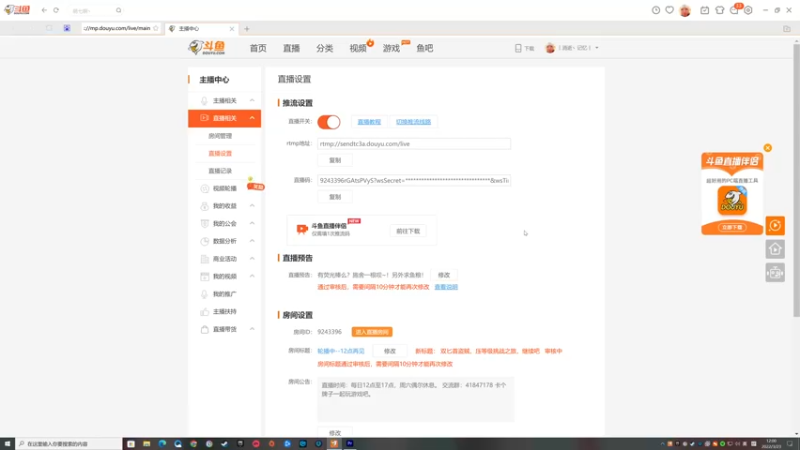Expand the 我的公会 sidebar section
The height and width of the screenshot is (450, 800).
(252, 223)
